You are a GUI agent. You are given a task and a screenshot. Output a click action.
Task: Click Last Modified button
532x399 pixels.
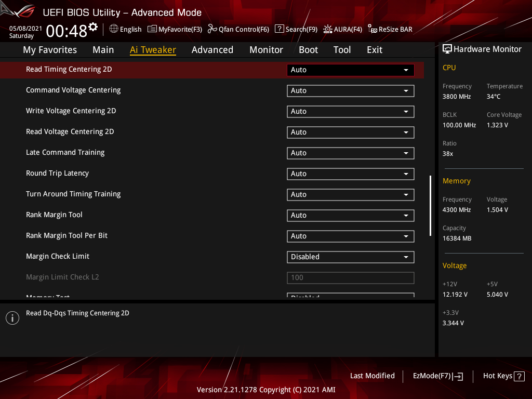pyautogui.click(x=372, y=376)
